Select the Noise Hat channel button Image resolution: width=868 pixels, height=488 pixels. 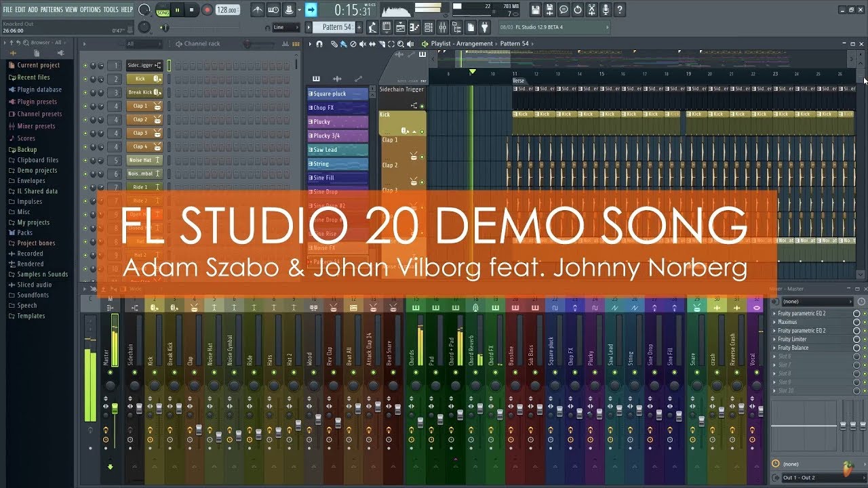tap(144, 160)
